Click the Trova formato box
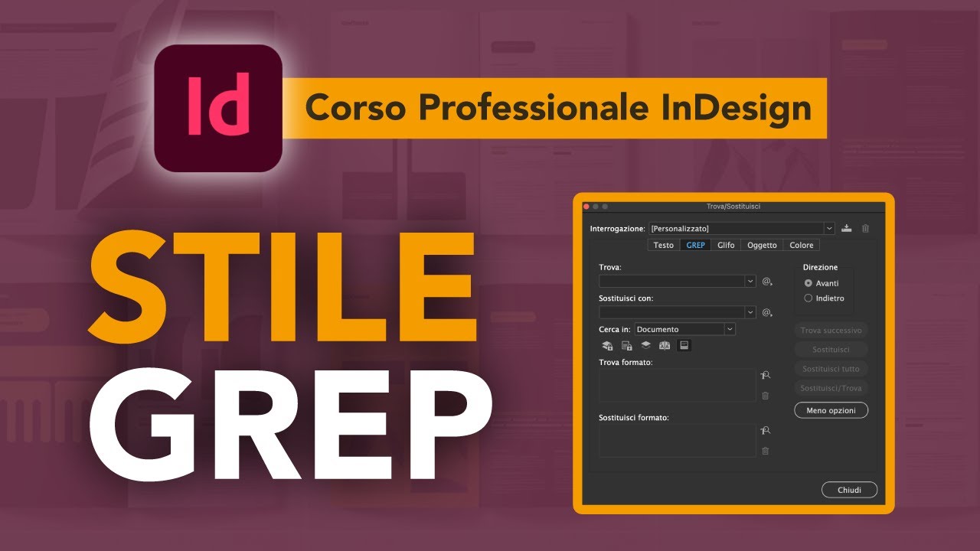 coord(678,385)
